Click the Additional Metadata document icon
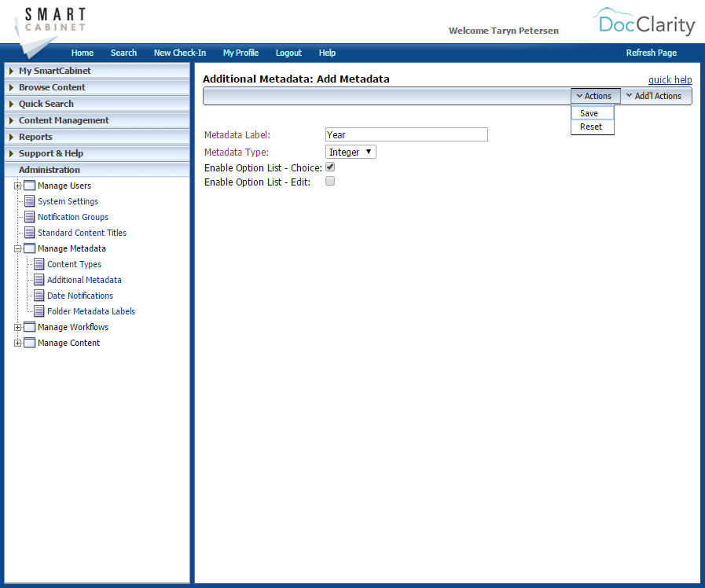The width and height of the screenshot is (705, 588). pos(39,280)
